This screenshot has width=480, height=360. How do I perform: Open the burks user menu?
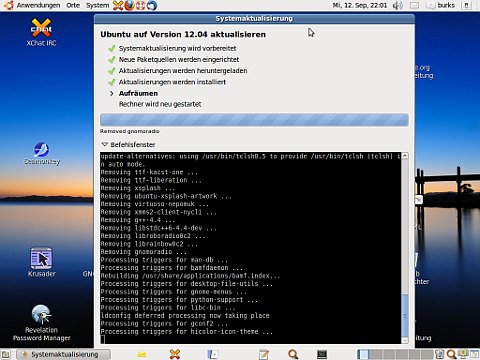[x=446, y=5]
